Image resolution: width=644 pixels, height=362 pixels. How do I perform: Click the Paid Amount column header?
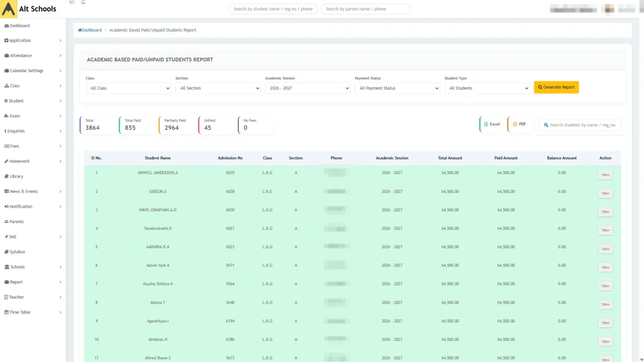point(506,158)
